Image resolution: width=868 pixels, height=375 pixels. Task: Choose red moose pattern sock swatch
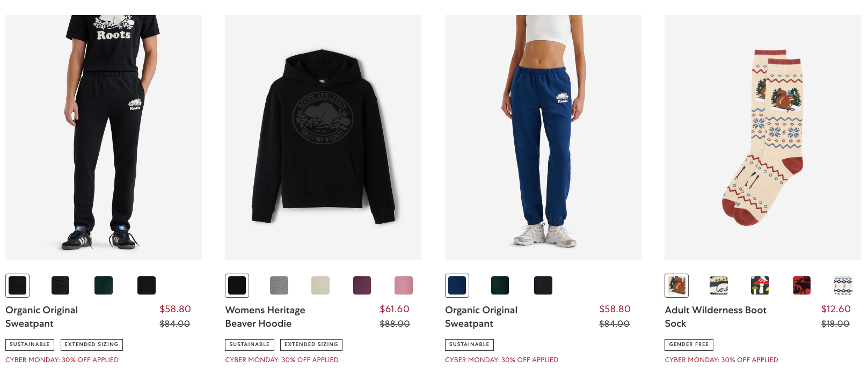pyautogui.click(x=801, y=285)
